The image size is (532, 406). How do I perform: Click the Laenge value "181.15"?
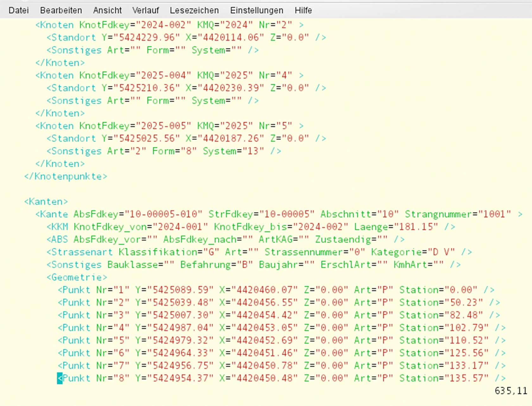(416, 227)
